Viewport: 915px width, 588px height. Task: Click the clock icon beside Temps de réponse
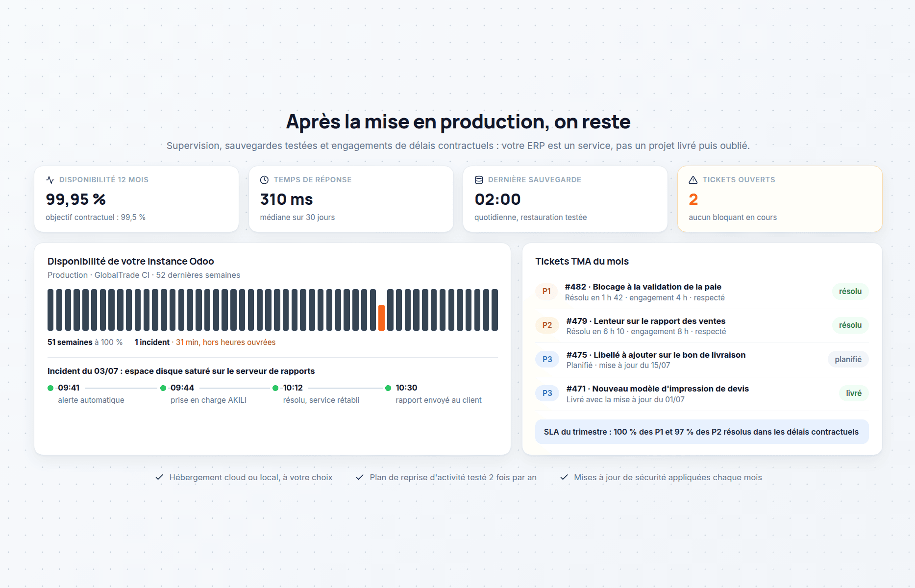pos(264,180)
